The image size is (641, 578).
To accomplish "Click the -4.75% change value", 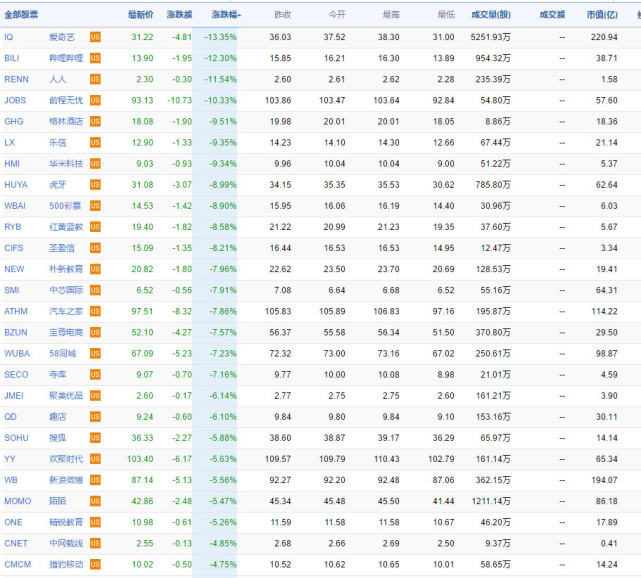I will click(x=223, y=565).
